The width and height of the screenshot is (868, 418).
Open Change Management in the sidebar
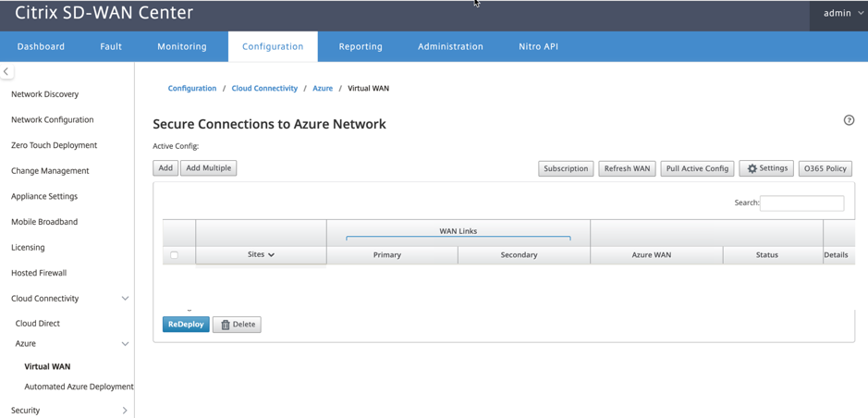[50, 170]
